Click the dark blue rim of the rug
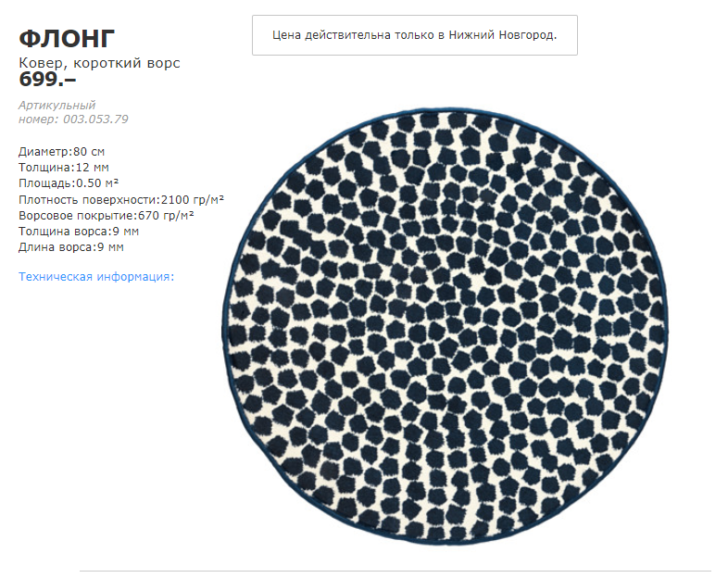The width and height of the screenshot is (728, 578). click(x=446, y=109)
